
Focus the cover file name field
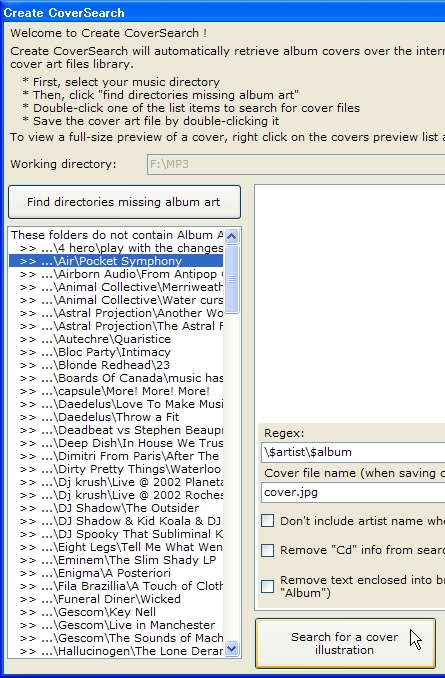pos(353,493)
